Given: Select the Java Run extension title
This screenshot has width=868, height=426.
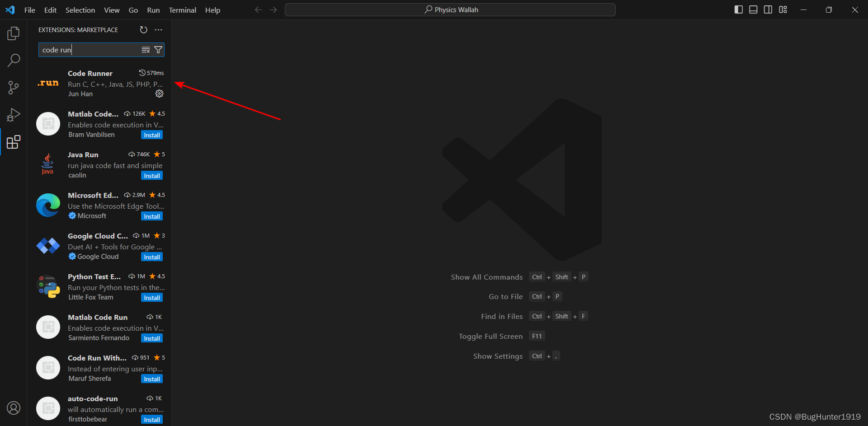Looking at the screenshot, I should coord(83,154).
